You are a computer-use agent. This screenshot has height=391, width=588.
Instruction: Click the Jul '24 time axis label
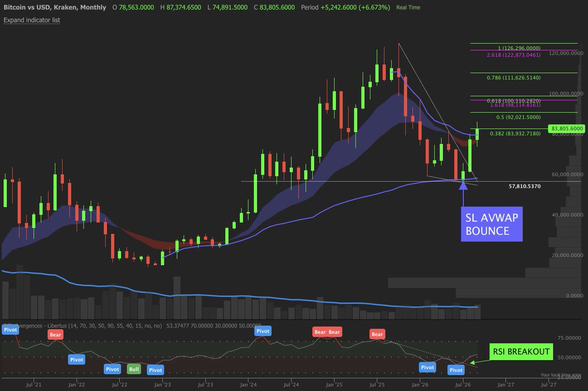(291, 385)
